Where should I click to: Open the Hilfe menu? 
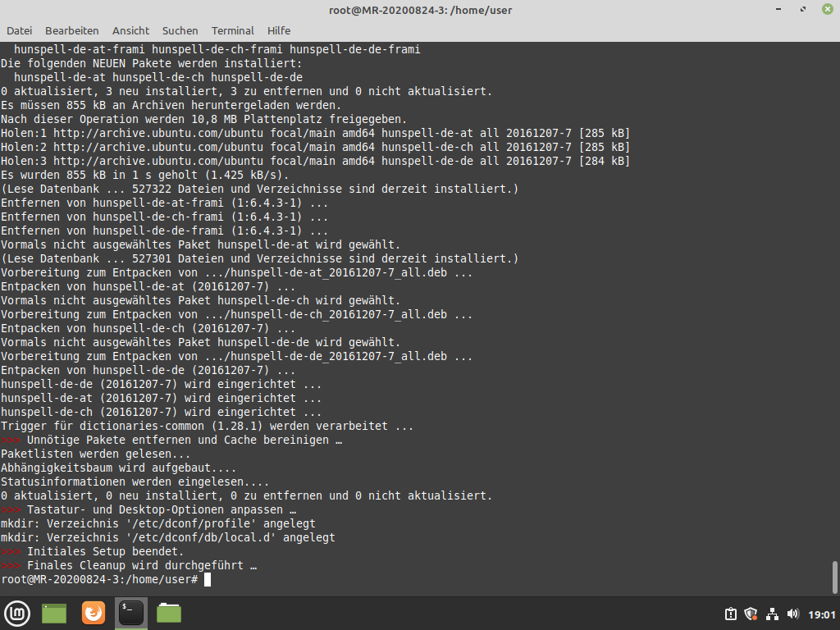[279, 30]
